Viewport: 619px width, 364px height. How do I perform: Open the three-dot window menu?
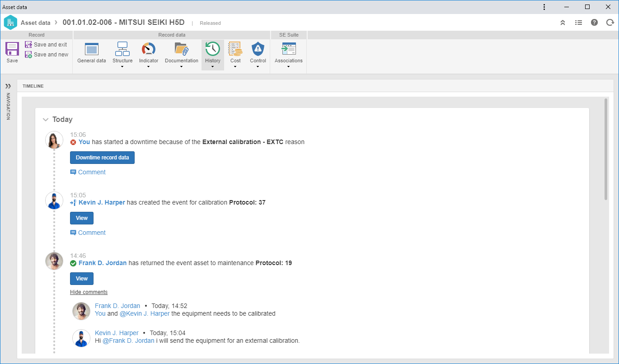(x=544, y=7)
